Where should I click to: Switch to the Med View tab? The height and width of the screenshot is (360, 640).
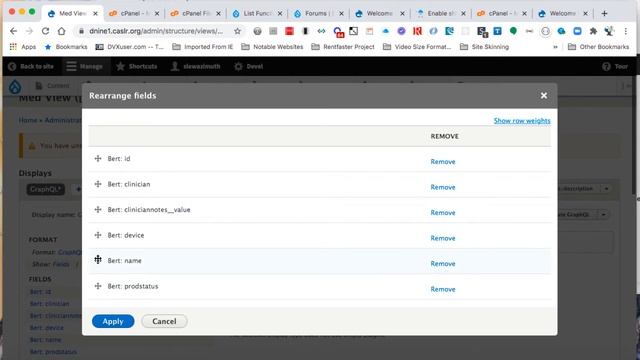(73, 13)
